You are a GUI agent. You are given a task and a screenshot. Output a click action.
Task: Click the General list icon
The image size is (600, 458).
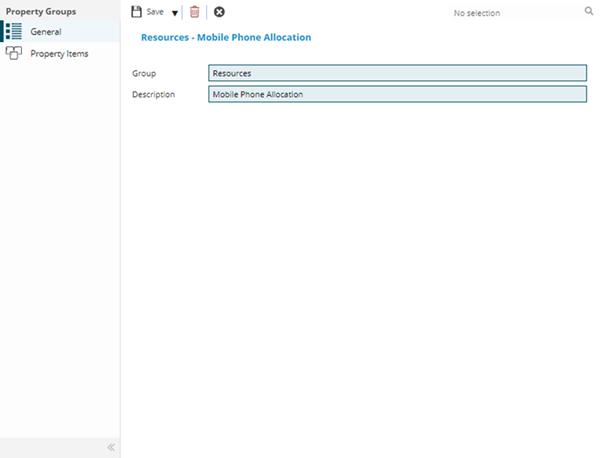pyautogui.click(x=14, y=31)
